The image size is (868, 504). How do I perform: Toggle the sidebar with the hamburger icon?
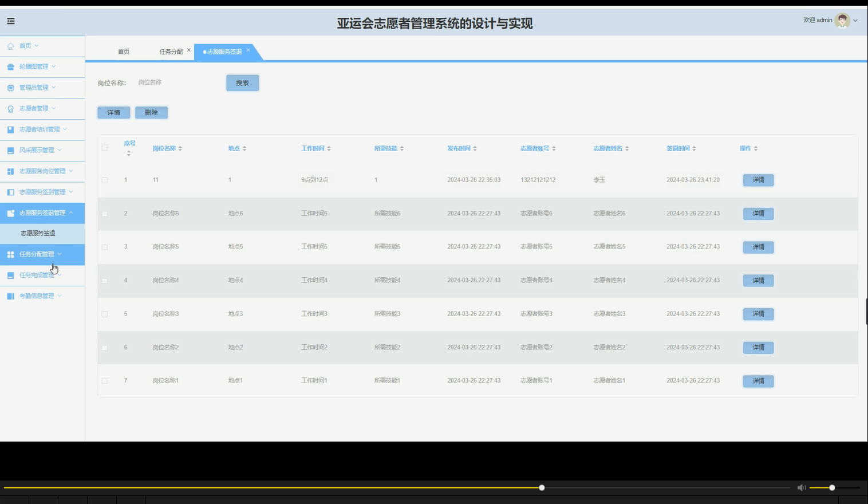(11, 21)
